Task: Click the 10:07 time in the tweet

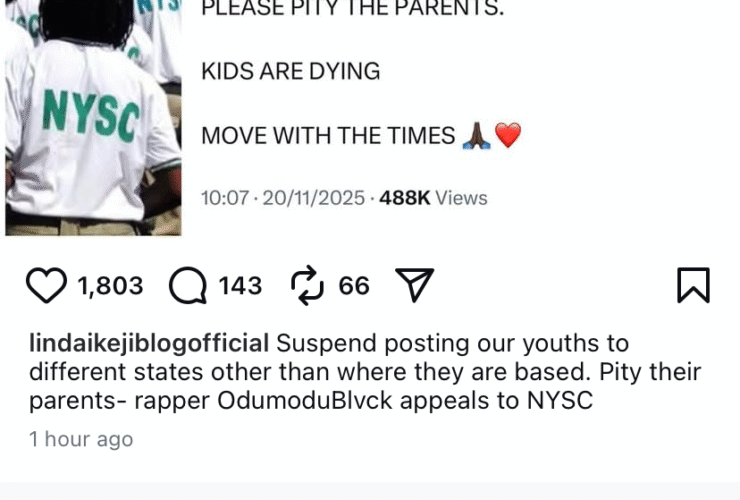Action: click(225, 198)
